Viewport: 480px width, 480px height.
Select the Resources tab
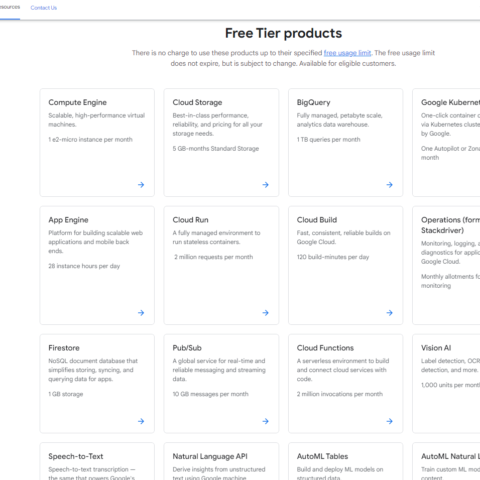(10, 7)
